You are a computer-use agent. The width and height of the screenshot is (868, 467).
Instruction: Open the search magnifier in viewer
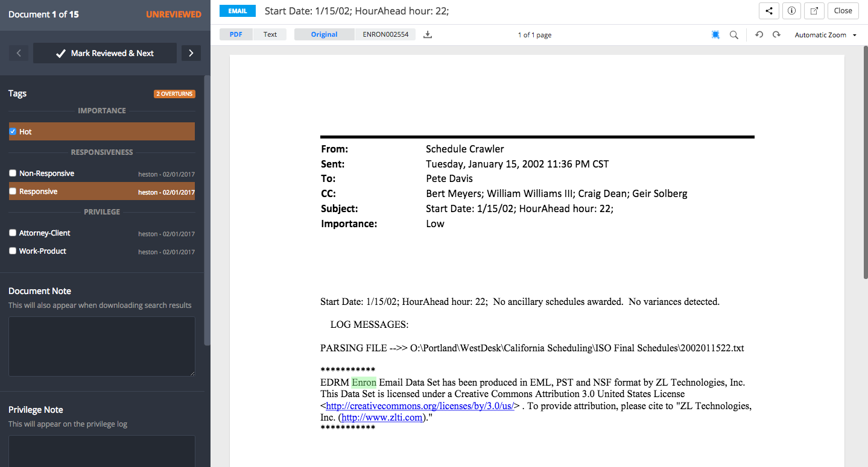click(734, 35)
